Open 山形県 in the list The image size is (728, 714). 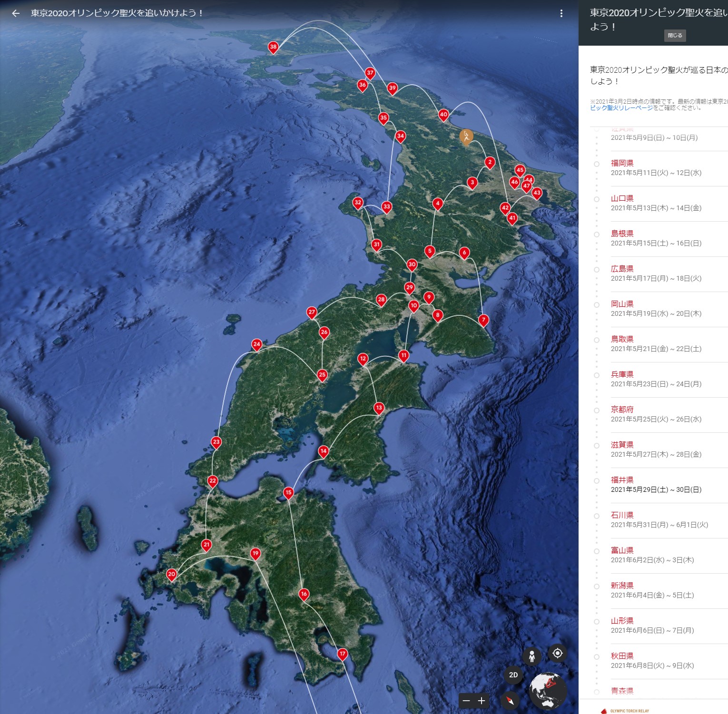(622, 621)
